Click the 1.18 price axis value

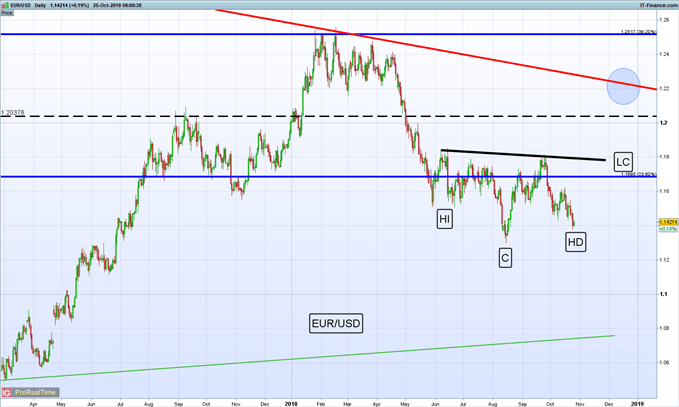click(x=664, y=157)
